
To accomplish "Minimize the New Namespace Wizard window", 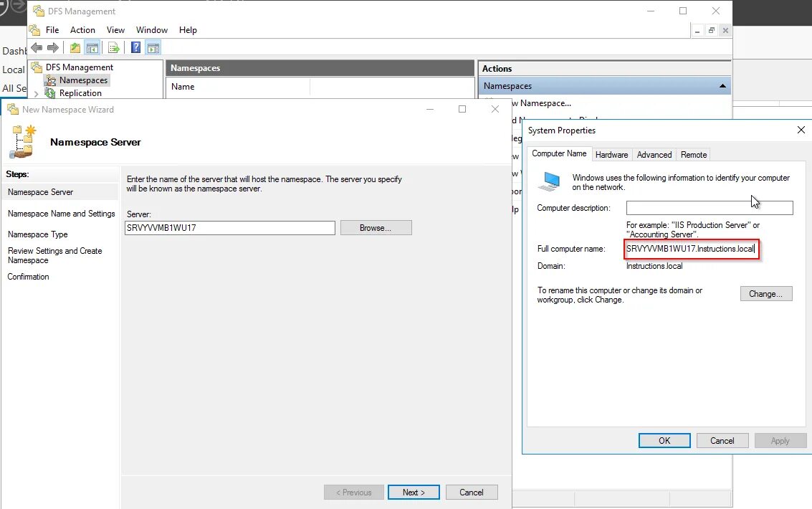I will pos(430,109).
